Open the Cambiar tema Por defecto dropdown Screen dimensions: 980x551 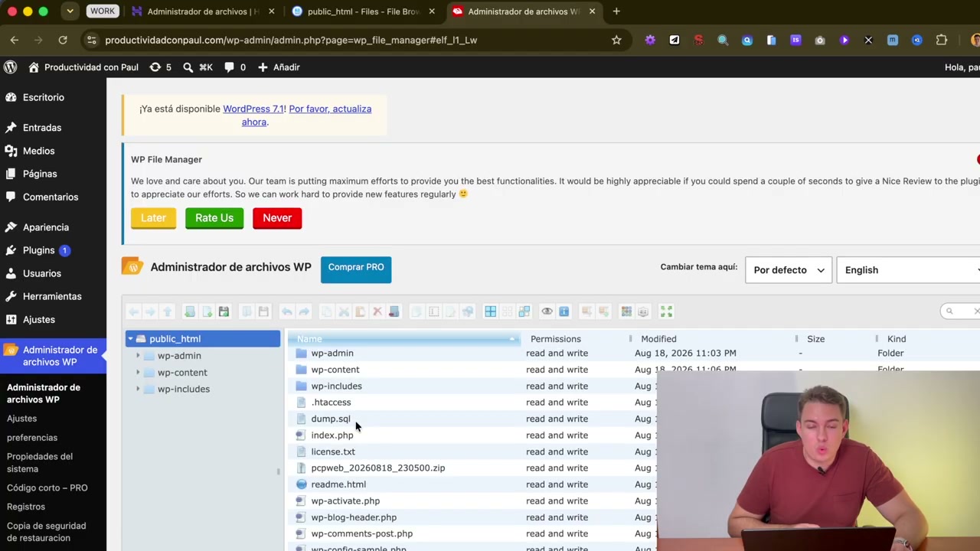(x=789, y=270)
